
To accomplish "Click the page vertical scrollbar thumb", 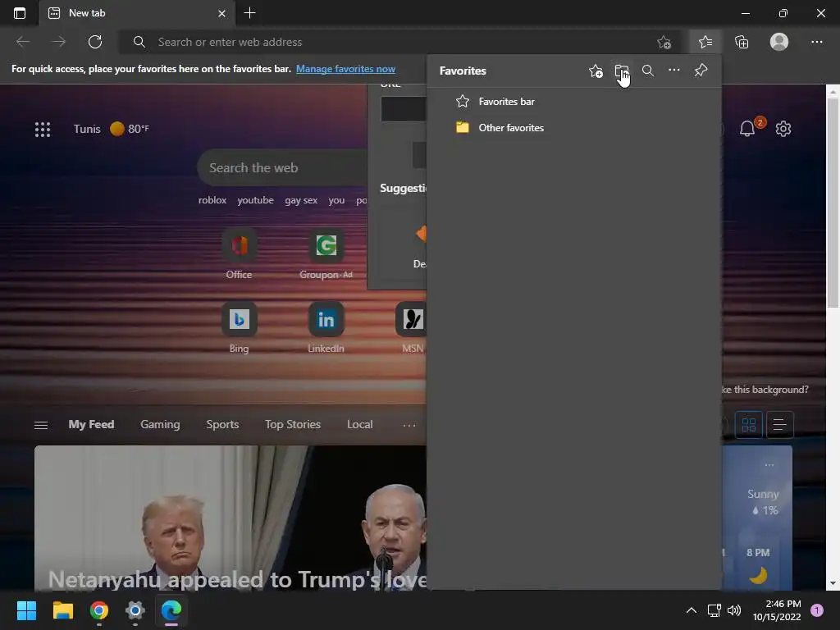I will coord(833,203).
